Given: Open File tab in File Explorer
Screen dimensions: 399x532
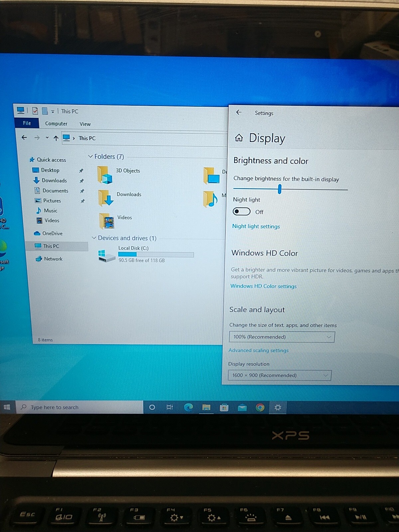Looking at the screenshot, I should point(27,123).
